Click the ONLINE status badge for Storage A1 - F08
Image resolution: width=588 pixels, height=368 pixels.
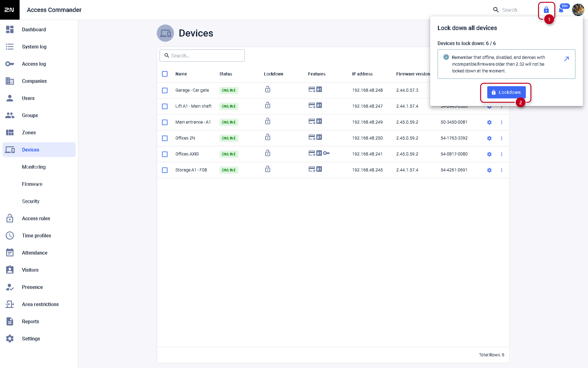click(x=229, y=170)
